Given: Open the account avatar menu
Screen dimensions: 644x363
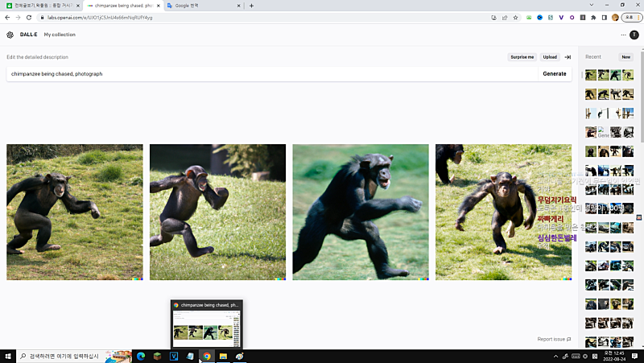Looking at the screenshot, I should 634,35.
